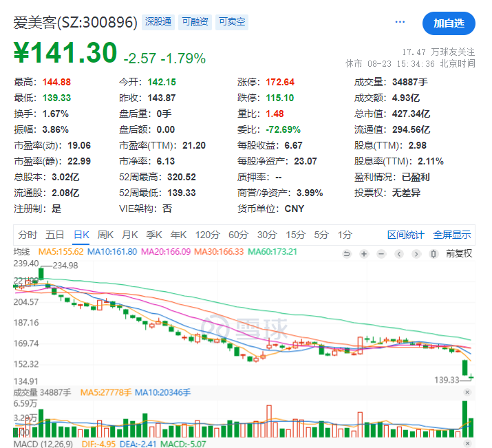
Task: Toggle the candlestick style icon
Action: pos(434,253)
